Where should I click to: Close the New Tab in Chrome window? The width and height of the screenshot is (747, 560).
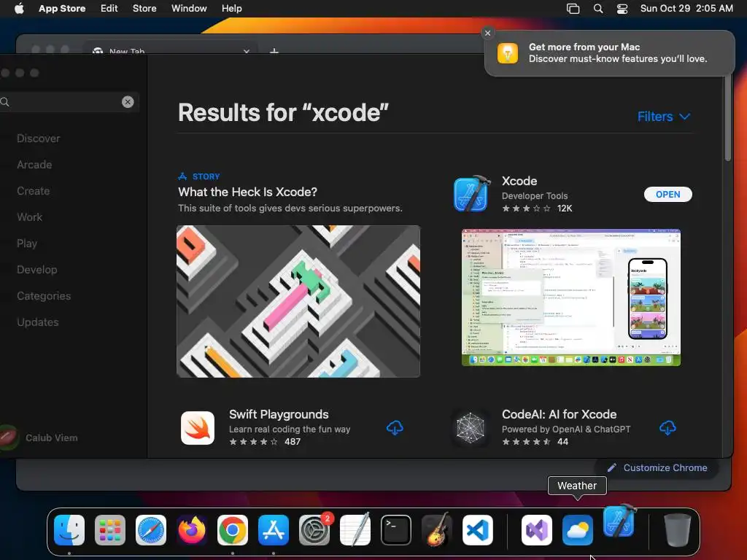[247, 51]
